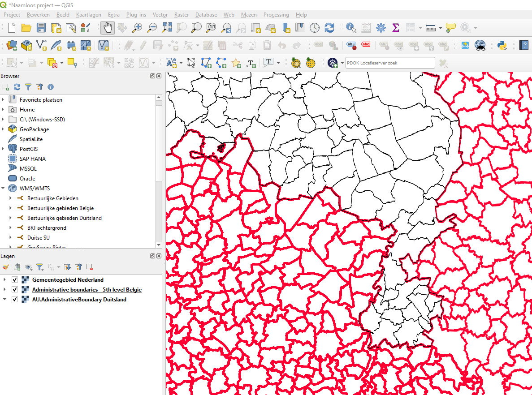The height and width of the screenshot is (395, 532).
Task: Expand the BRT achtergrond connection
Action: pyautogui.click(x=10, y=228)
